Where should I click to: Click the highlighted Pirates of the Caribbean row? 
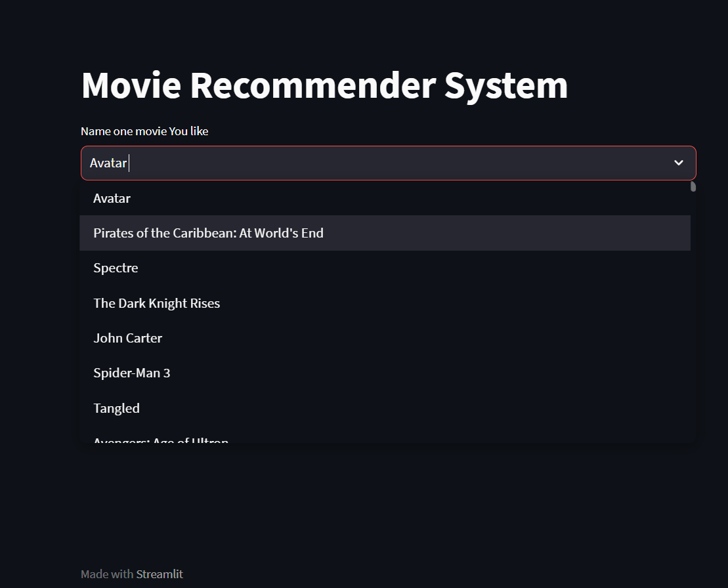click(x=208, y=232)
